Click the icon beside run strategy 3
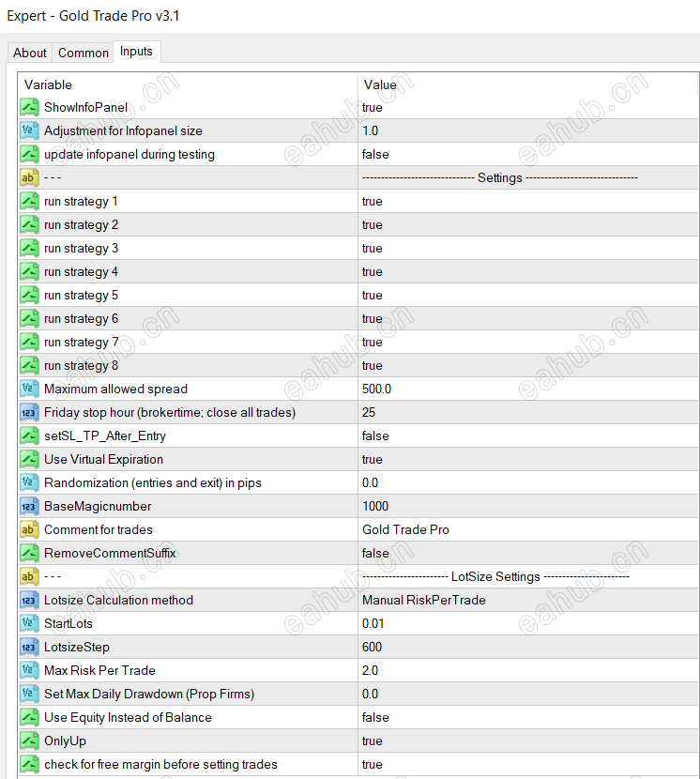This screenshot has width=700, height=779. click(x=29, y=248)
